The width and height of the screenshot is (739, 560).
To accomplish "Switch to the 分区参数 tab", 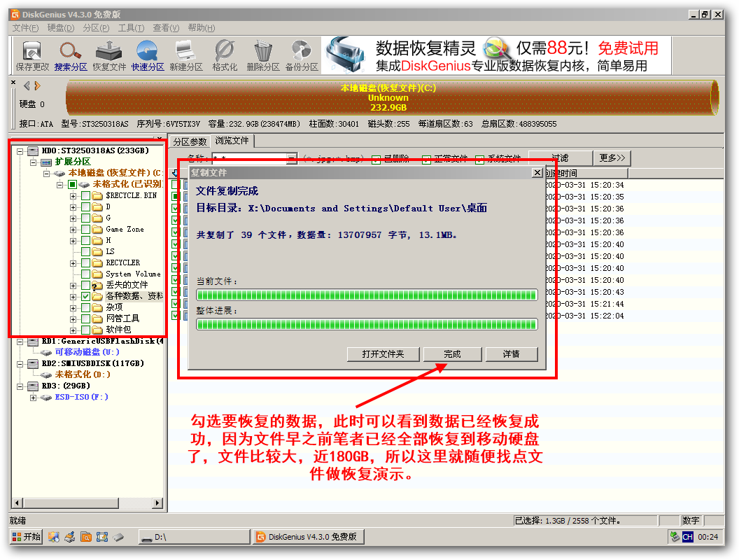I will 190,141.
